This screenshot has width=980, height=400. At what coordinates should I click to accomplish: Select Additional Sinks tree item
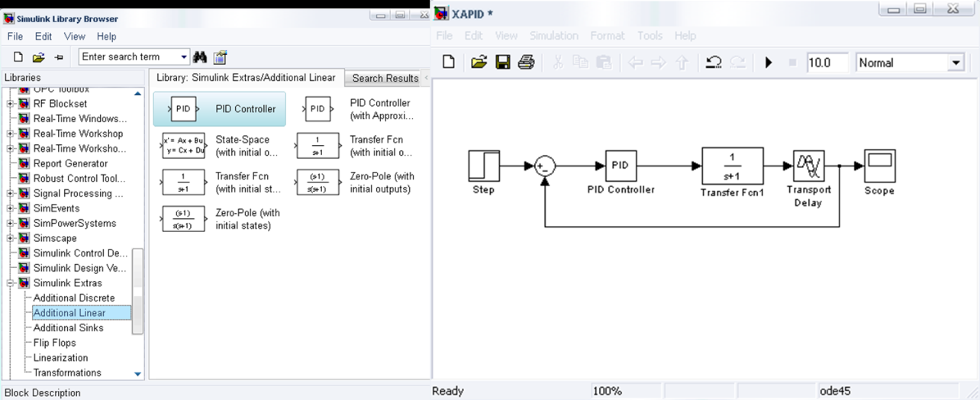(x=69, y=327)
